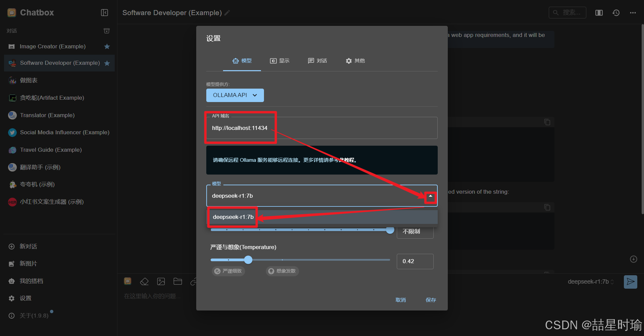
Task: Click the 想象发散 preset chip
Action: click(x=282, y=271)
